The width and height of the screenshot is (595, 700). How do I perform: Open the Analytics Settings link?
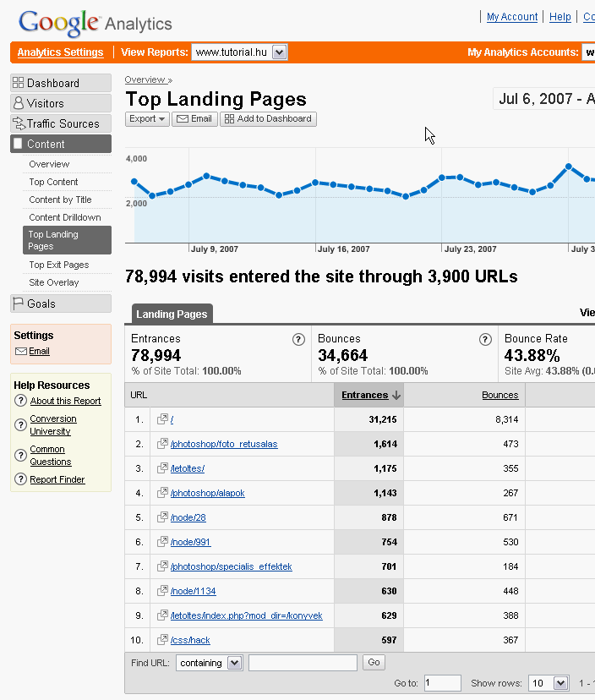[x=60, y=52]
